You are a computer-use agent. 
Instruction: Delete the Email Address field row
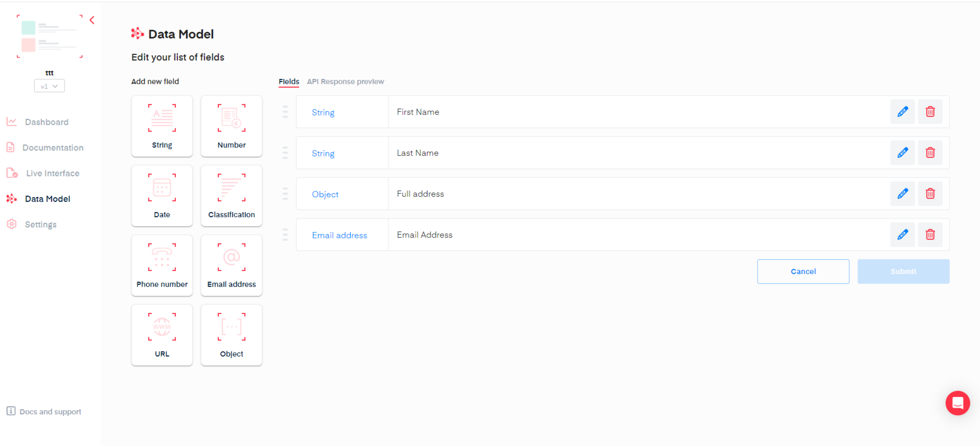click(930, 235)
